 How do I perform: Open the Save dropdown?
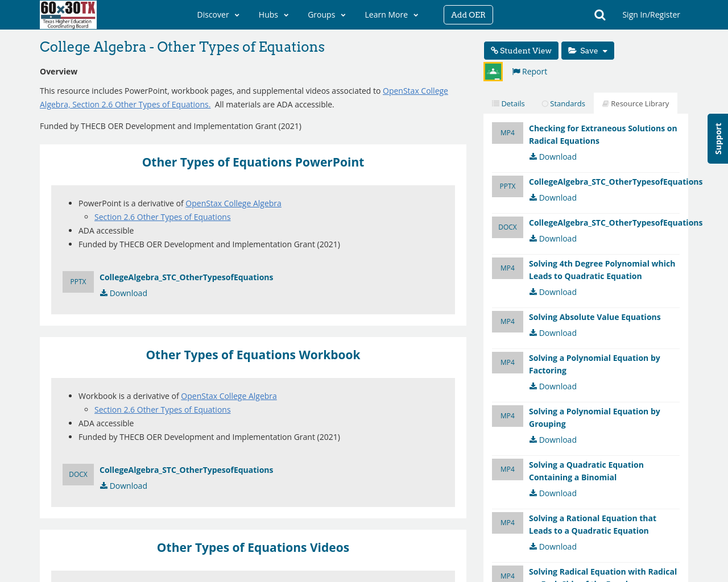point(587,49)
